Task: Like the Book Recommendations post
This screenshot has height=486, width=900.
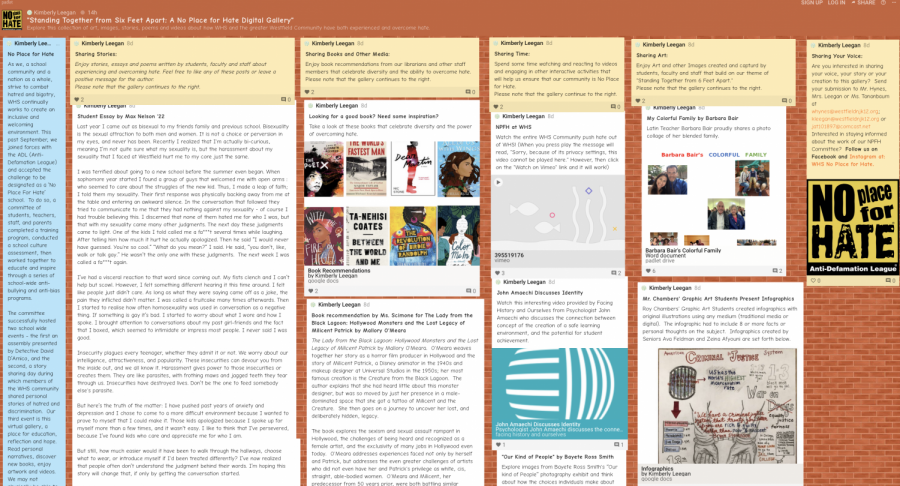Action: coord(313,291)
